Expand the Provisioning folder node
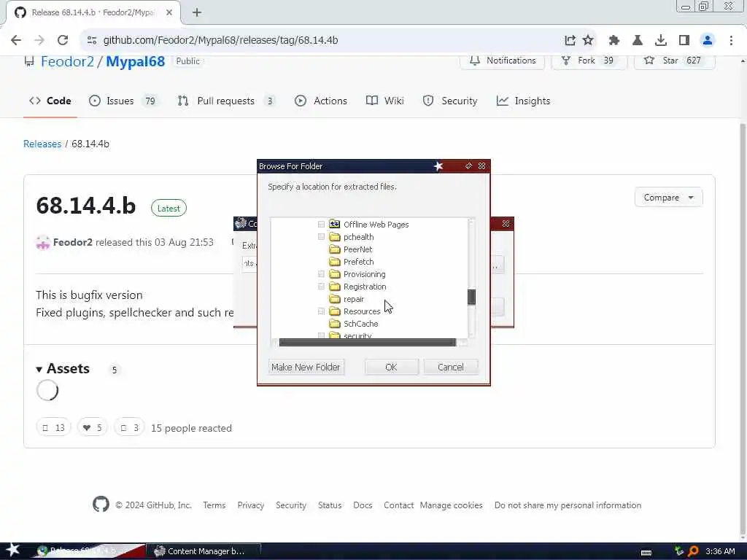This screenshot has width=747, height=560. [x=321, y=274]
